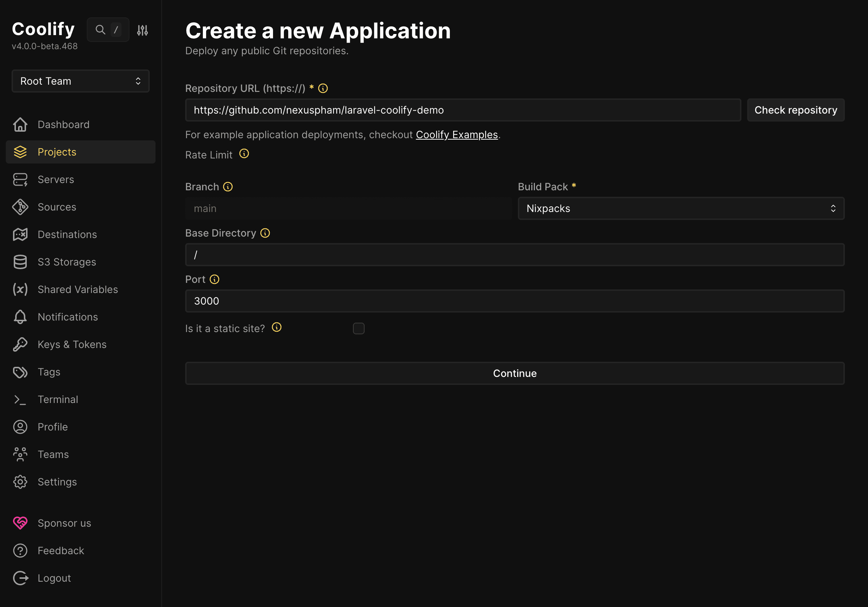Open the Terminal section
This screenshot has height=607, width=868.
tap(58, 399)
